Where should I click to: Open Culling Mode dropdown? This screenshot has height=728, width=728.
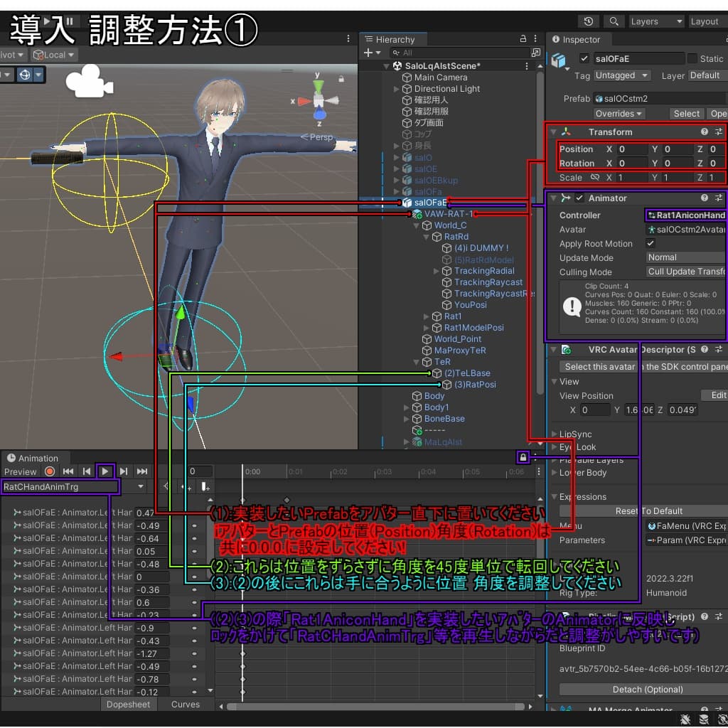coord(687,272)
